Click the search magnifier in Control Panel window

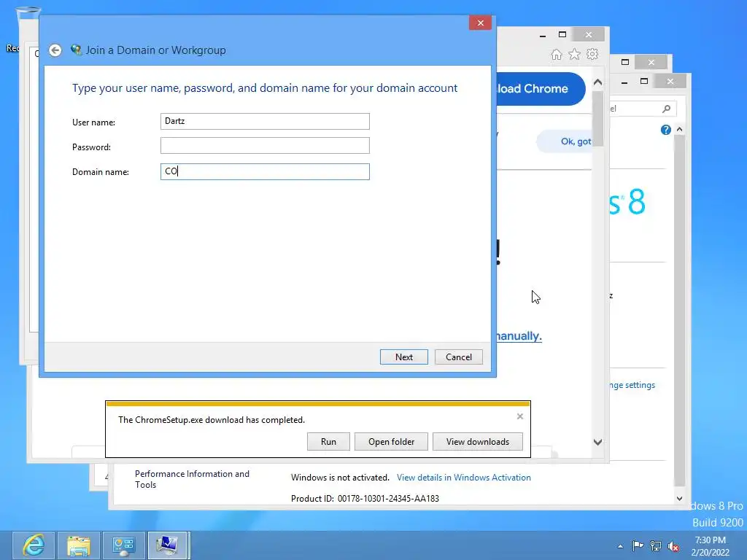(667, 109)
